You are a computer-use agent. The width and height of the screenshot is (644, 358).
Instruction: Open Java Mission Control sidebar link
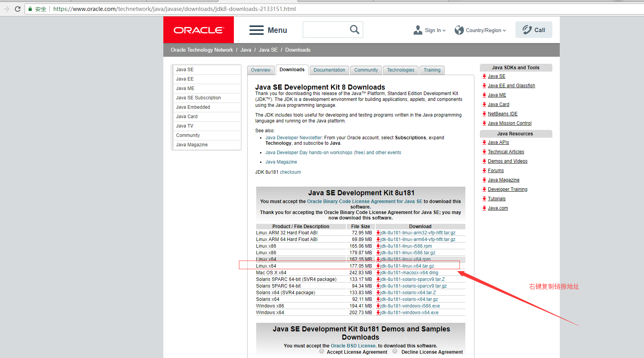click(510, 123)
